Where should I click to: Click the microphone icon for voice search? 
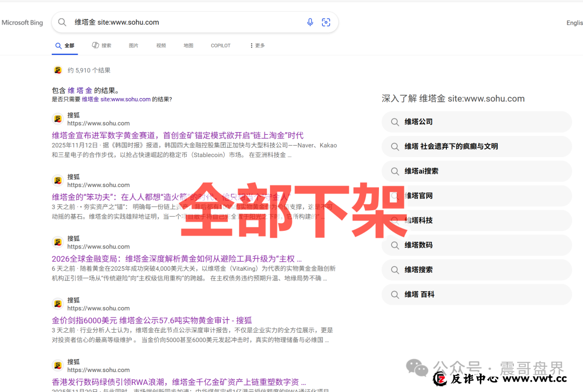point(310,22)
